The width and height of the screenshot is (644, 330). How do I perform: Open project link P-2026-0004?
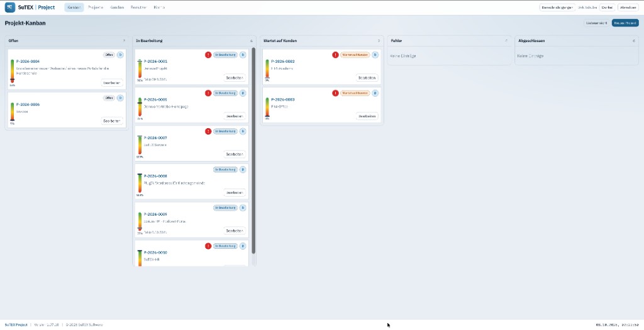[28, 61]
